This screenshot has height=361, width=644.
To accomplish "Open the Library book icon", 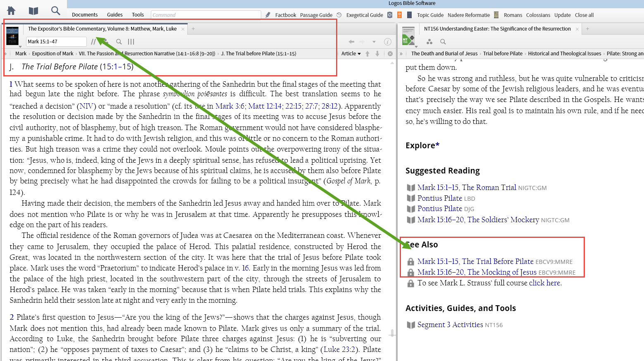I will pyautogui.click(x=33, y=11).
